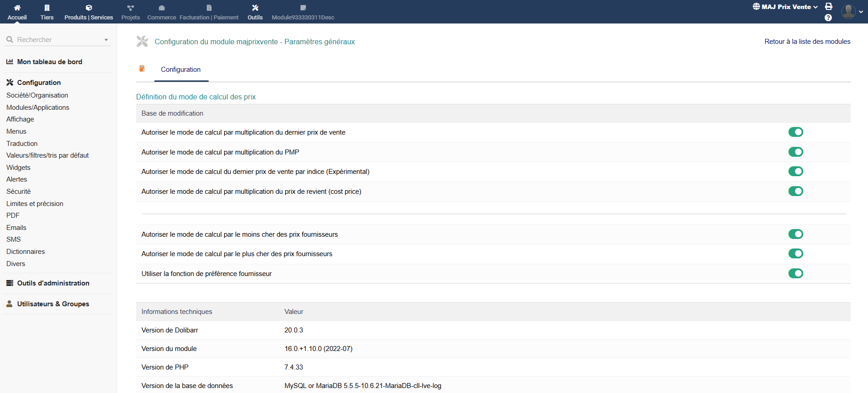This screenshot has width=868, height=393.
Task: Open the Projets top menu icon
Action: tap(130, 8)
